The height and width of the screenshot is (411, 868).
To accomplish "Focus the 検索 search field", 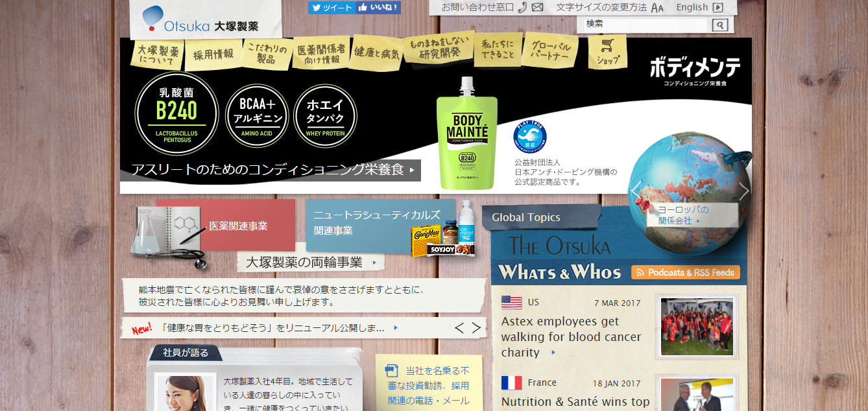I will pos(644,24).
